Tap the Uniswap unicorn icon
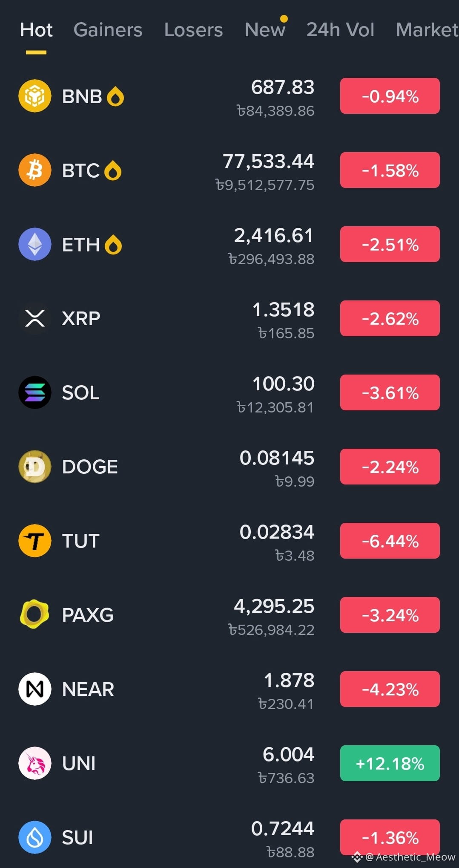 35,763
